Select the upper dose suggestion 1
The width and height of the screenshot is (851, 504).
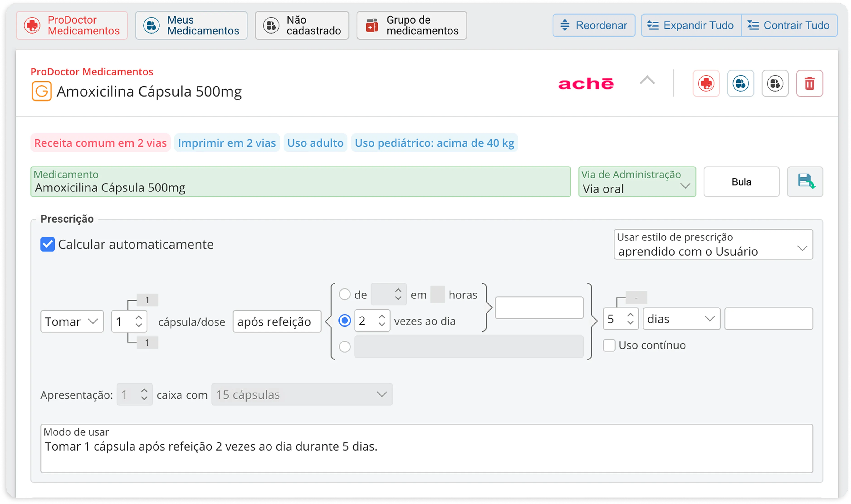[x=147, y=300]
